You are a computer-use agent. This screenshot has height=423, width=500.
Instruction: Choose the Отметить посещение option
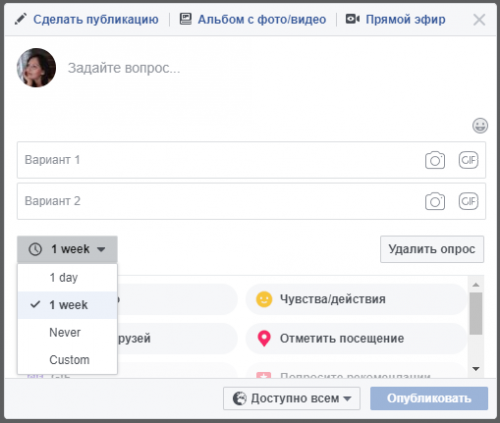pyautogui.click(x=356, y=338)
